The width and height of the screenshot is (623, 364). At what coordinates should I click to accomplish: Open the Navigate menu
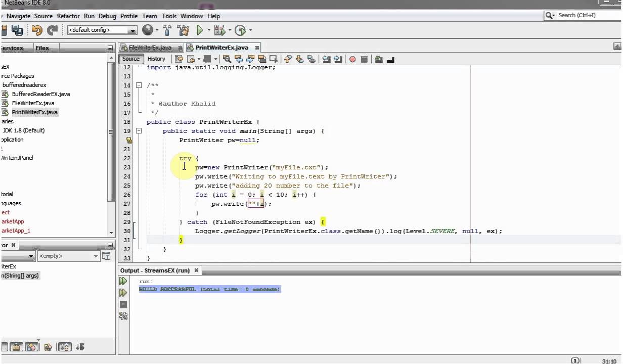pos(18,16)
